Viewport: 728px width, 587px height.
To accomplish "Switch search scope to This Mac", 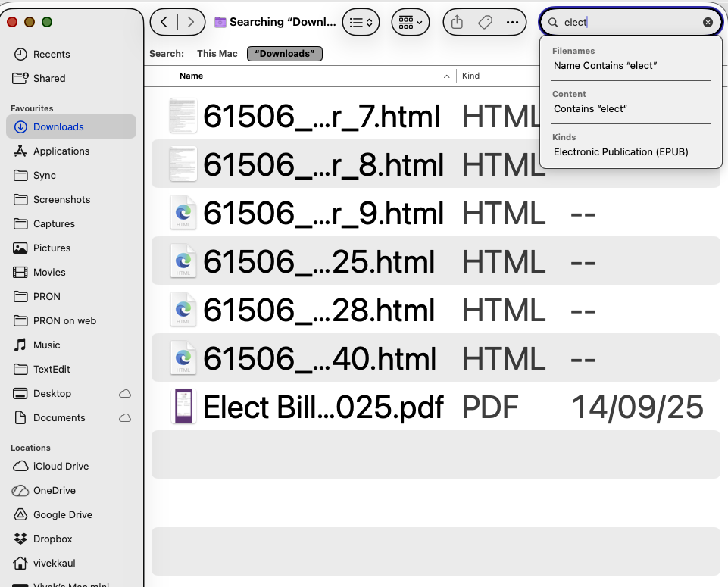I will coord(217,53).
